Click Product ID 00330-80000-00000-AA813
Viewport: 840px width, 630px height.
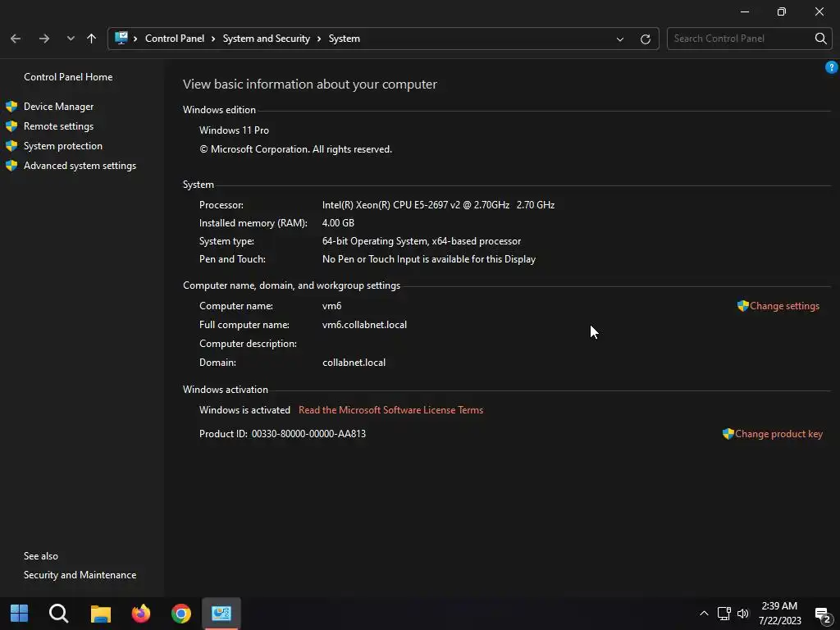308,434
